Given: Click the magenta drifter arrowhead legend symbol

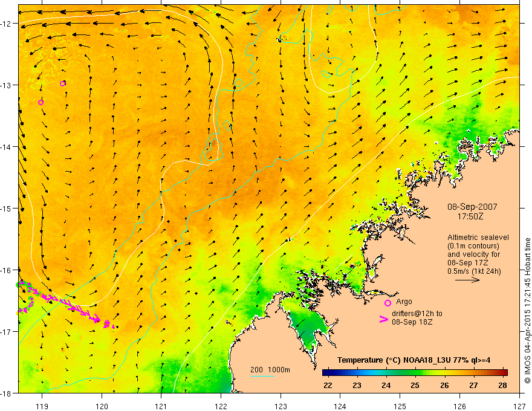Looking at the screenshot, I should coord(383,319).
